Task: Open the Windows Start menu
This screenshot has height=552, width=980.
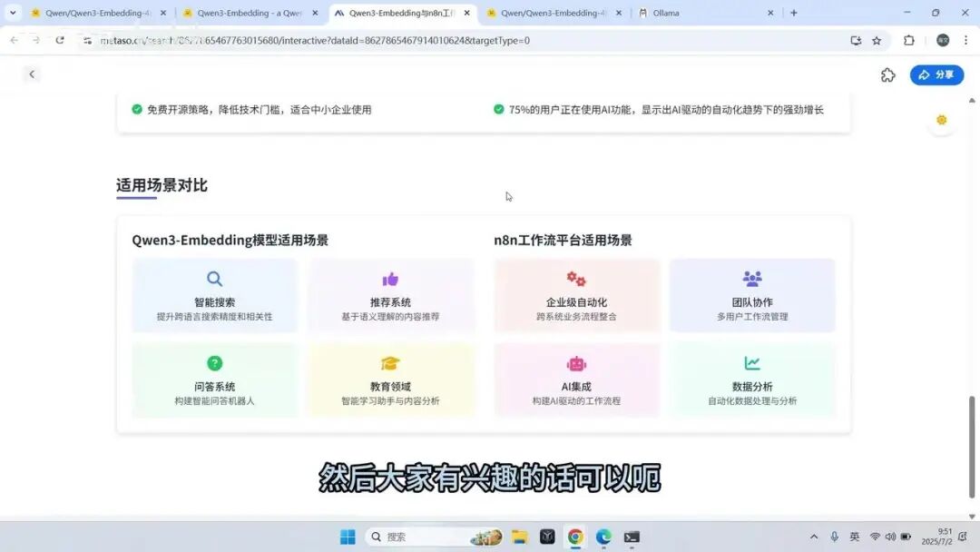Action: click(348, 537)
